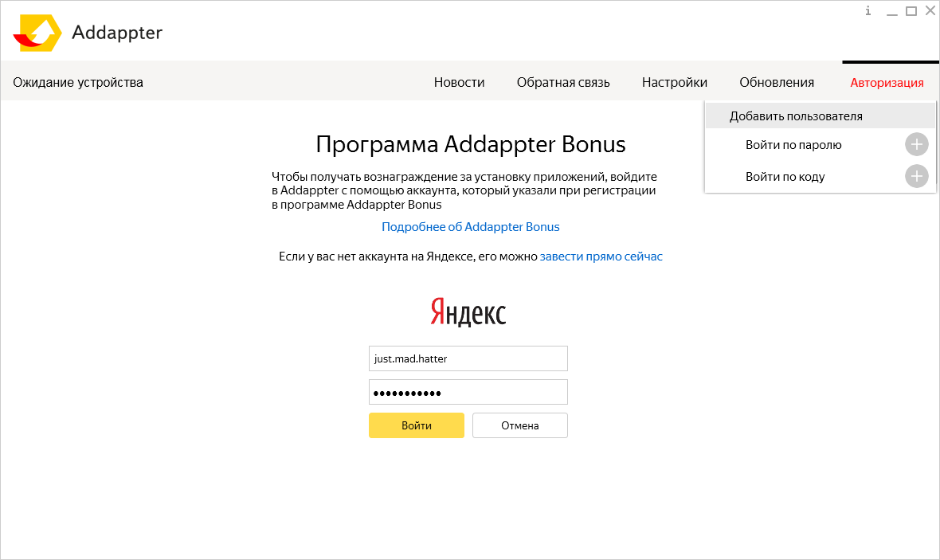Maximize the Addappter window
The width and height of the screenshot is (940, 560).
(911, 11)
